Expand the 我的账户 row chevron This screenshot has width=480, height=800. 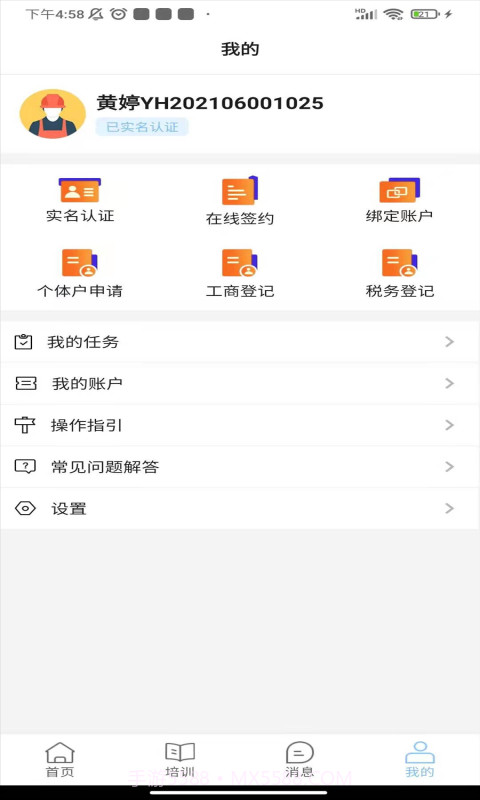tap(449, 384)
